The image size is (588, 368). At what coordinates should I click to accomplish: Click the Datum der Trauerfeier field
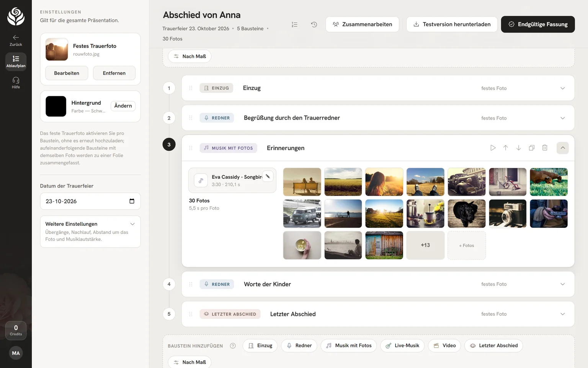[90, 201]
